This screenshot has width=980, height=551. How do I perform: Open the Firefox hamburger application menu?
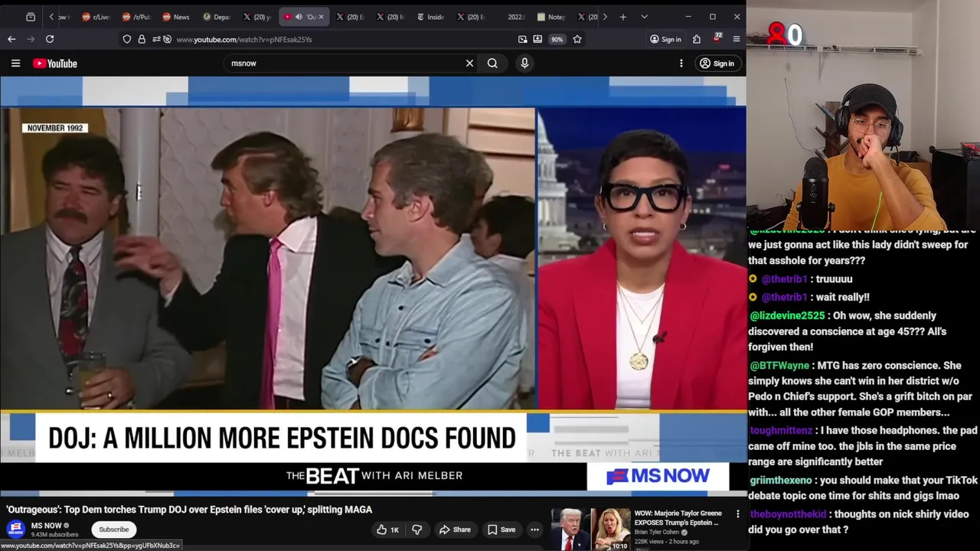[x=737, y=39]
